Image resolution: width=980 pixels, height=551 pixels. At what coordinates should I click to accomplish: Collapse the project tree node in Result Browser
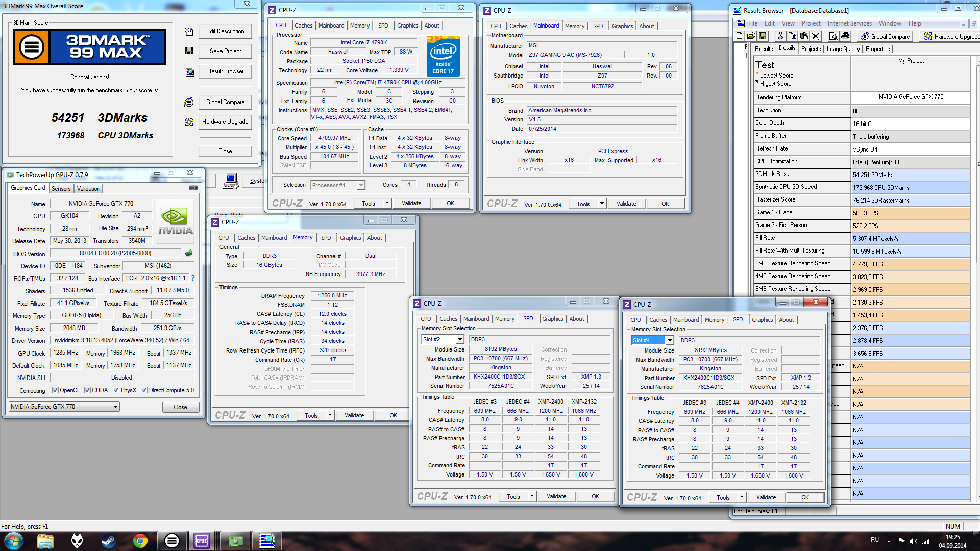tap(739, 47)
